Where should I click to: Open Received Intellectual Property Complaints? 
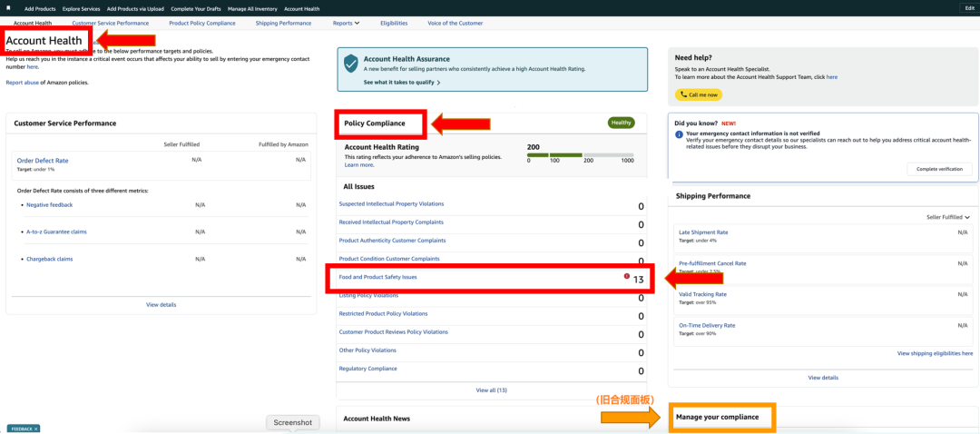click(x=391, y=222)
